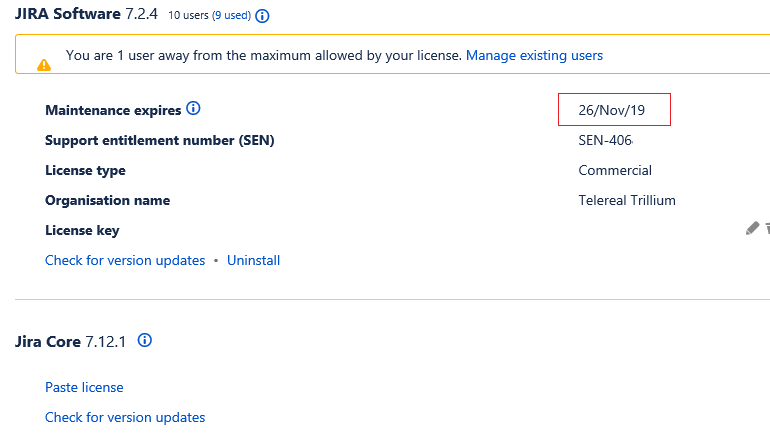Open the Manage existing users link
Image resolution: width=770 pixels, height=448 pixels.
tap(534, 56)
